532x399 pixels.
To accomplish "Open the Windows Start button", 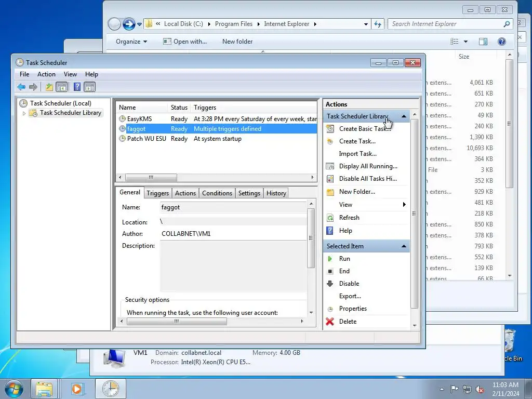I will 14,389.
